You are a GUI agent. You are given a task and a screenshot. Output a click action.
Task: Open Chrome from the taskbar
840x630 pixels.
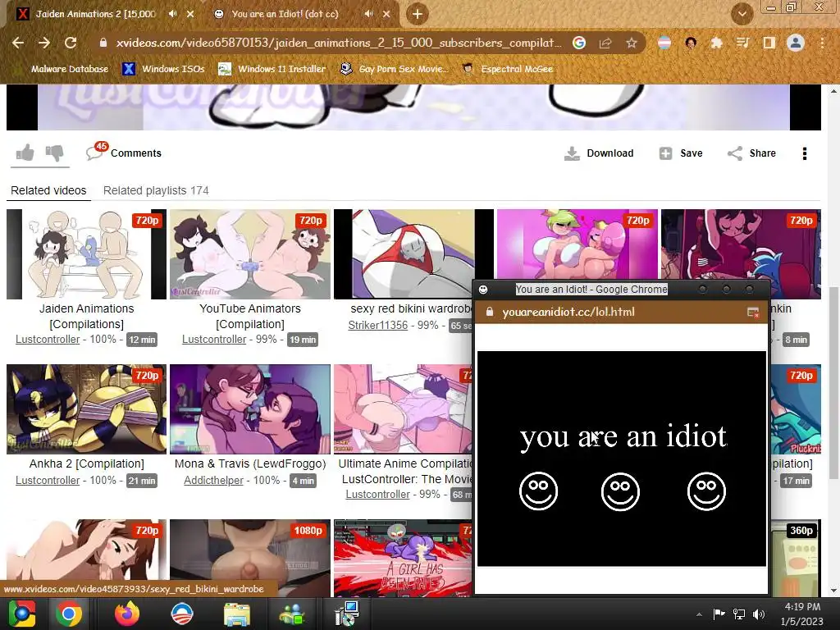coord(69,614)
